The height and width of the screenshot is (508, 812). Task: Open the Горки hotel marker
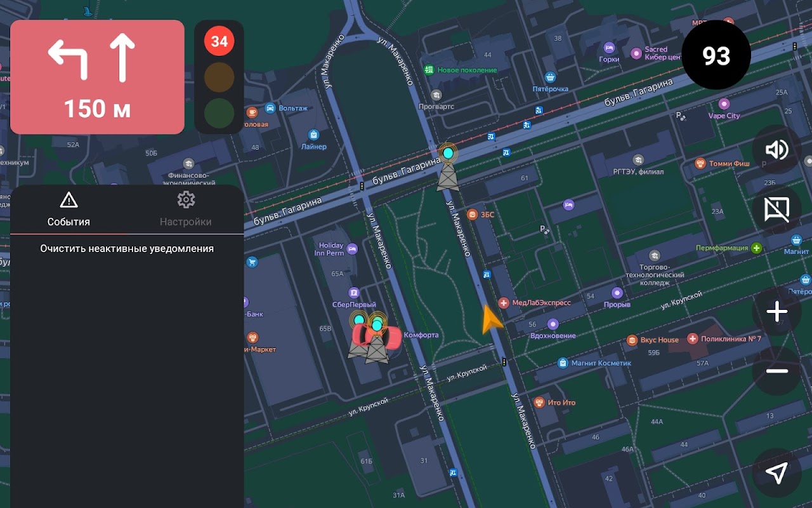[x=609, y=48]
